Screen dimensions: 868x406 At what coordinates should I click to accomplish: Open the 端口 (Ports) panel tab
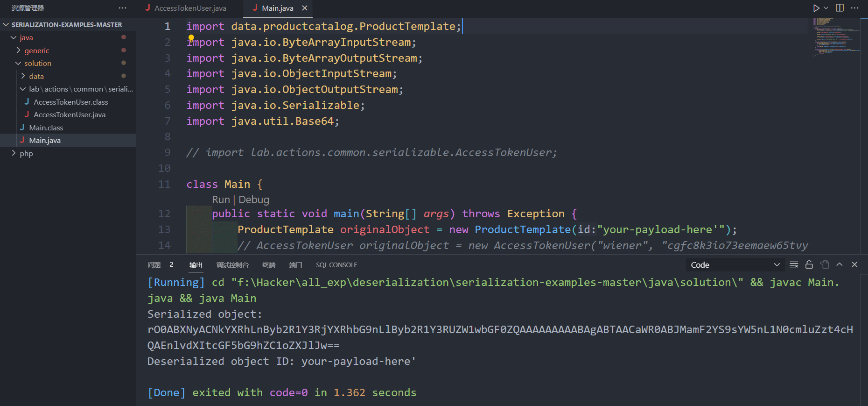[296, 265]
